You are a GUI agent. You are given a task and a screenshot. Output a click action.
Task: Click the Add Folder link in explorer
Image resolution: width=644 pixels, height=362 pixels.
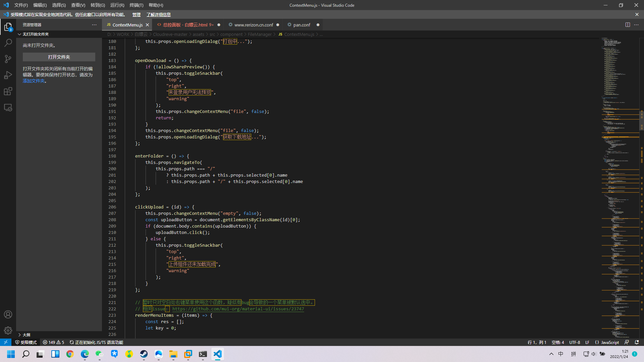[x=34, y=81]
